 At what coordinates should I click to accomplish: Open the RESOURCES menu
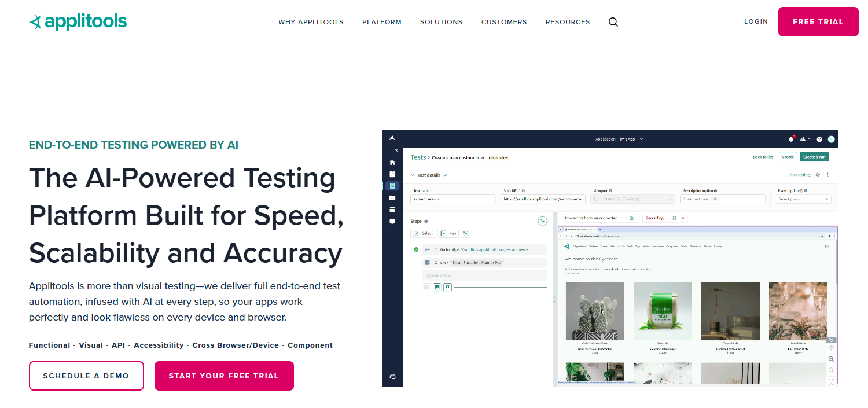point(568,22)
